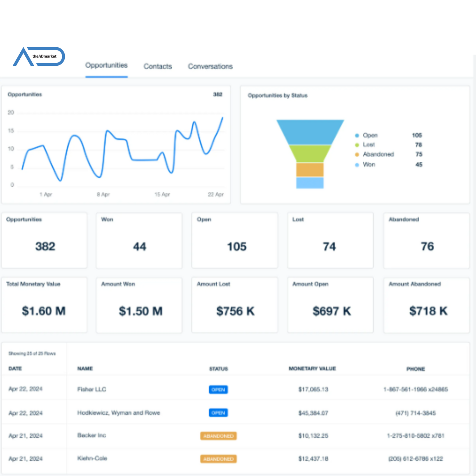
Task: Open the Won count card showing 44
Action: (x=139, y=241)
